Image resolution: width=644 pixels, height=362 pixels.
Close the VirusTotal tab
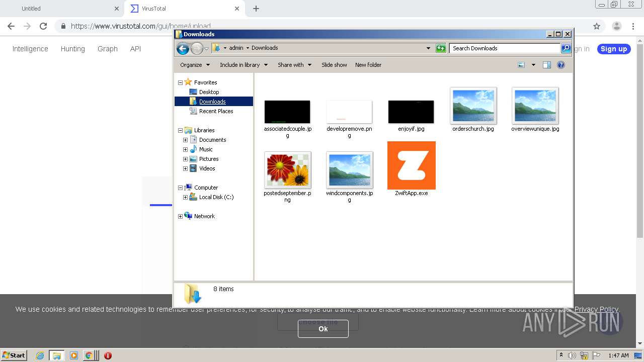click(x=237, y=9)
